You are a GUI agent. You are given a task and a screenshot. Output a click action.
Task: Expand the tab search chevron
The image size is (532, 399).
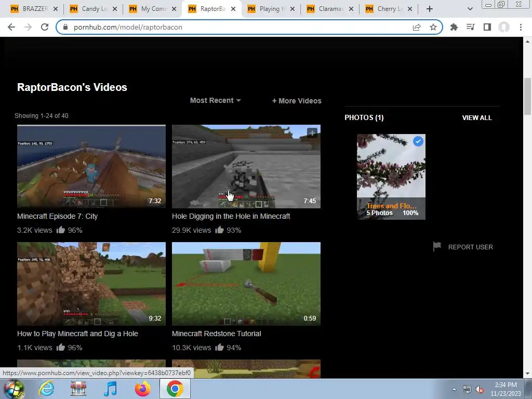pyautogui.click(x=470, y=9)
